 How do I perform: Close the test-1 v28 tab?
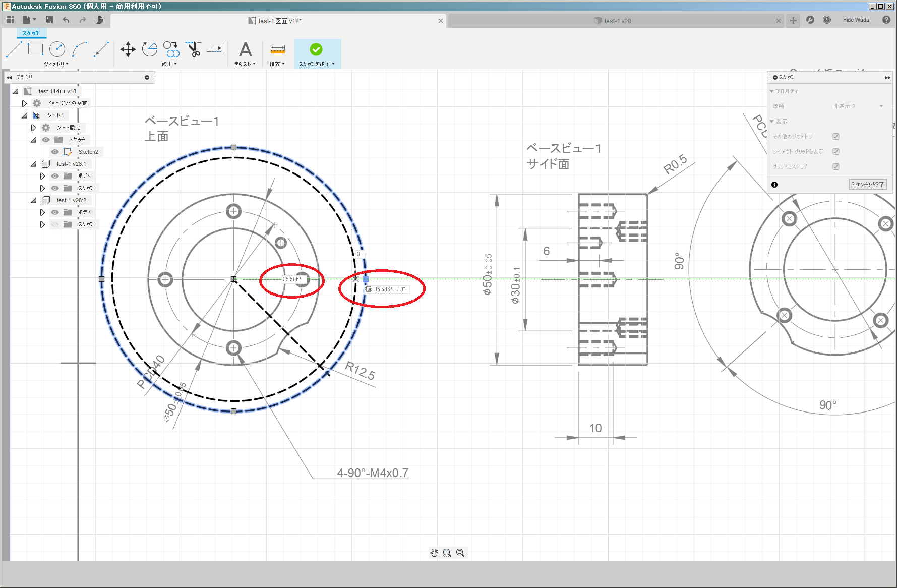point(779,21)
